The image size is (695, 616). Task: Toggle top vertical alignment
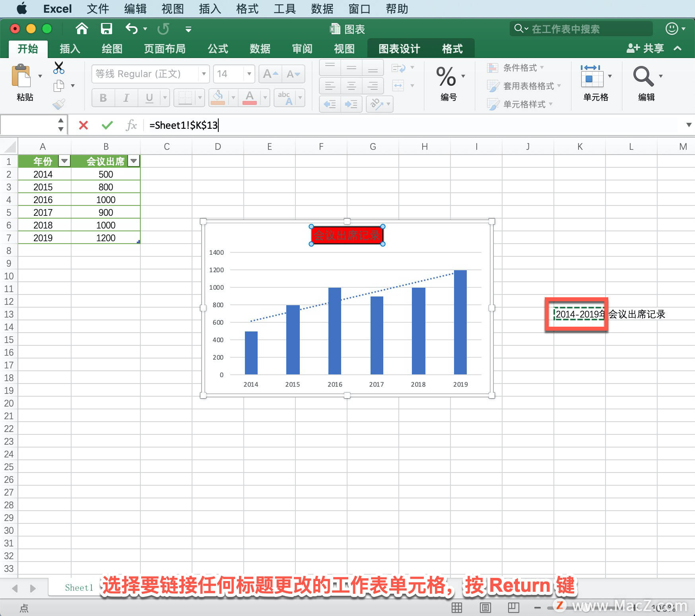pyautogui.click(x=330, y=68)
